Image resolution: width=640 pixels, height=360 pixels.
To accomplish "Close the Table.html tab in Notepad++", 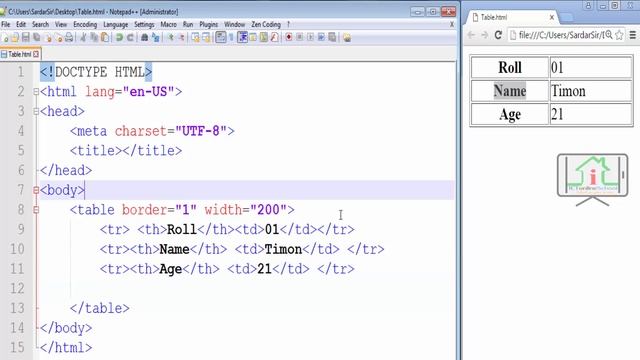I will 36,54.
